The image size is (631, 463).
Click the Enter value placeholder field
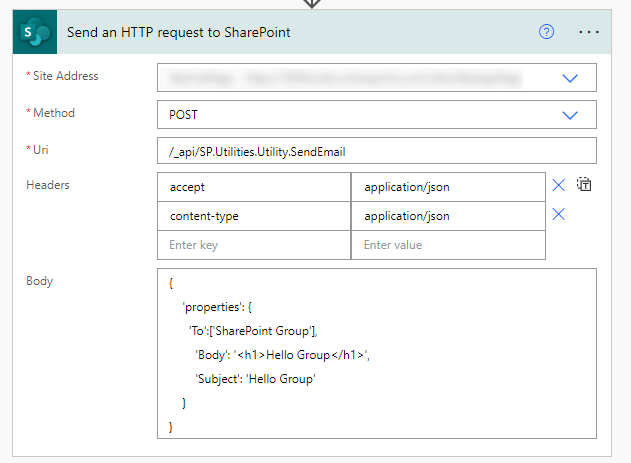448,245
